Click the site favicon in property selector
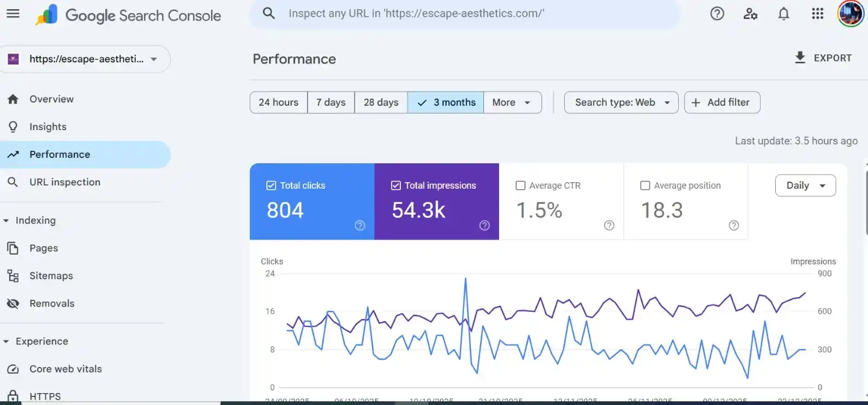Image resolution: width=868 pixels, height=405 pixels. click(x=14, y=59)
